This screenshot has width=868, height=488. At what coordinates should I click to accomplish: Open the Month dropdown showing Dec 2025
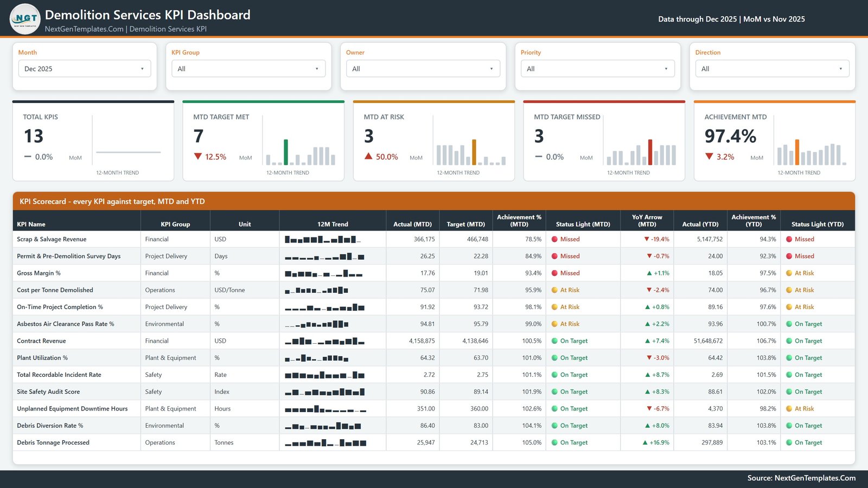tap(85, 69)
